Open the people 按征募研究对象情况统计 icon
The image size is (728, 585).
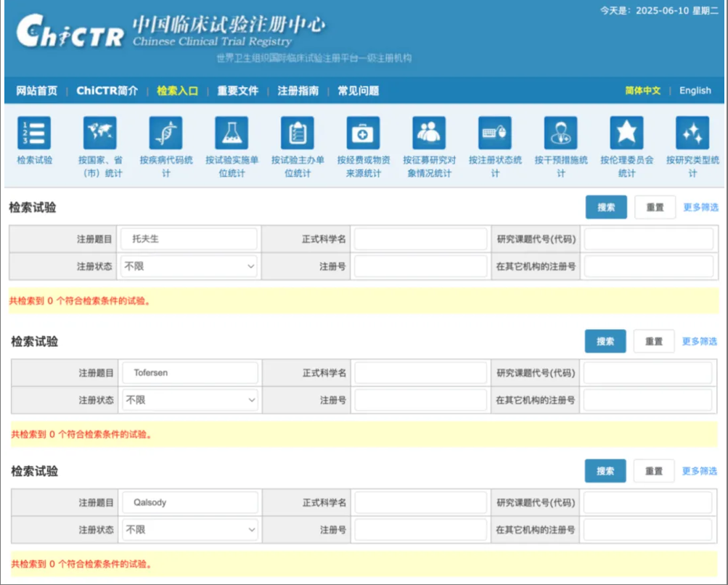coord(429,133)
